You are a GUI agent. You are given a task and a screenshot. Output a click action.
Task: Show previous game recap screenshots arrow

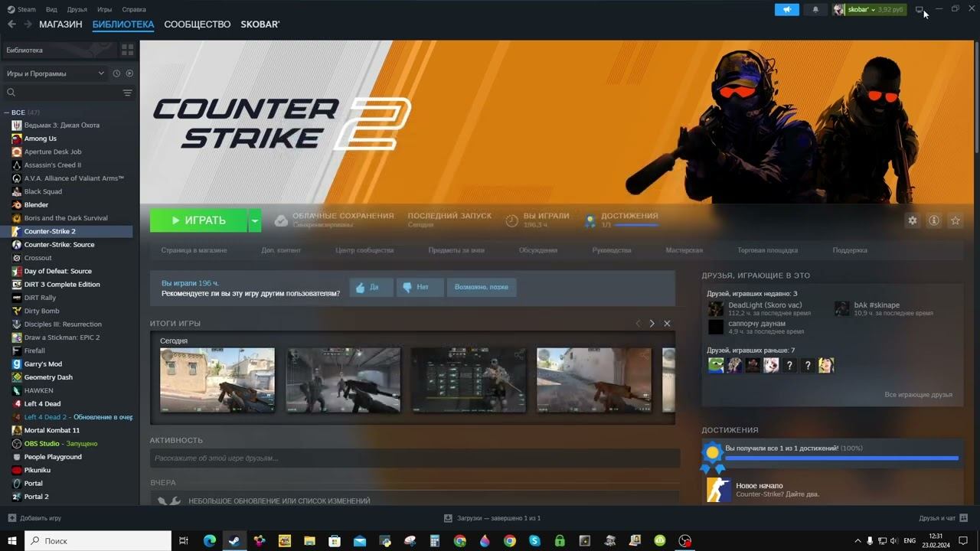tap(638, 324)
